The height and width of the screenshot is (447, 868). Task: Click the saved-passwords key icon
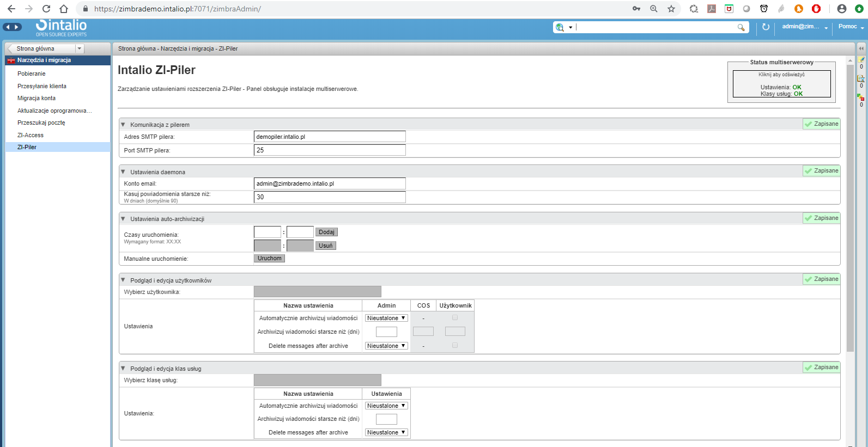(636, 9)
